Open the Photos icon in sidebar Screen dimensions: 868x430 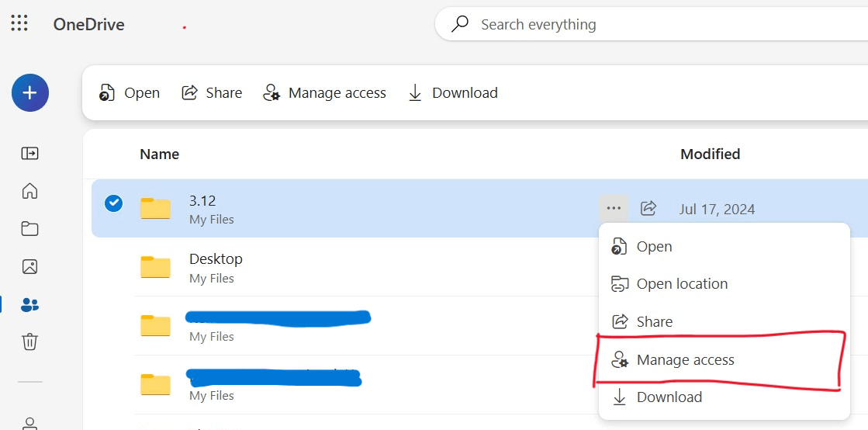pos(29,266)
